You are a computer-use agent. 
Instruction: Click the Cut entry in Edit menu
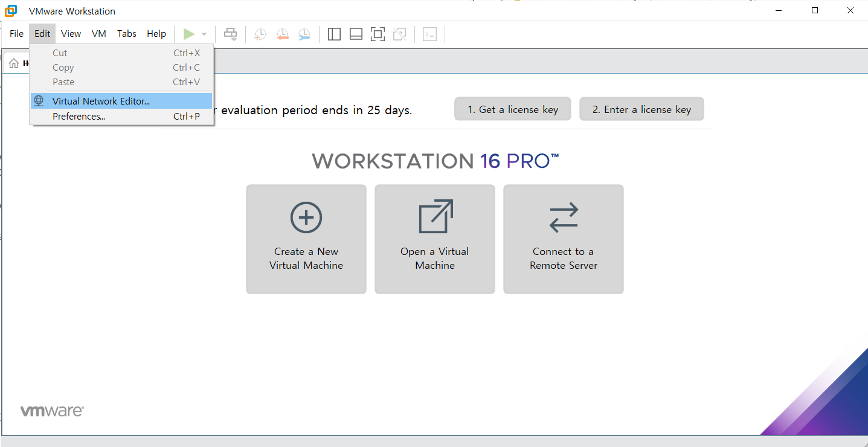(121, 53)
